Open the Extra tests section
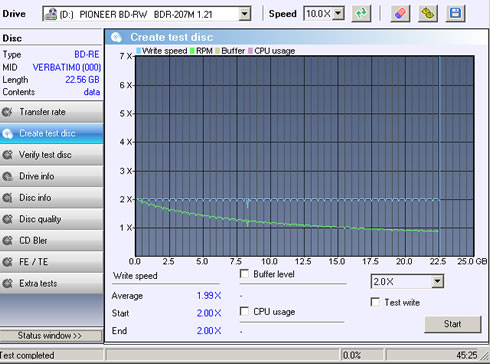 [x=51, y=284]
